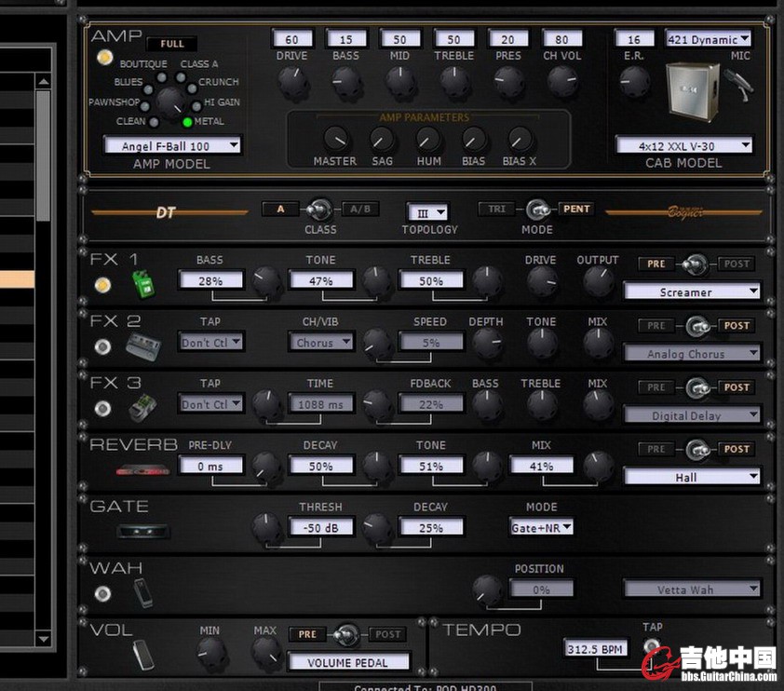This screenshot has height=691, width=784.
Task: Click the gate threshold -50 dB field
Action: 321,527
